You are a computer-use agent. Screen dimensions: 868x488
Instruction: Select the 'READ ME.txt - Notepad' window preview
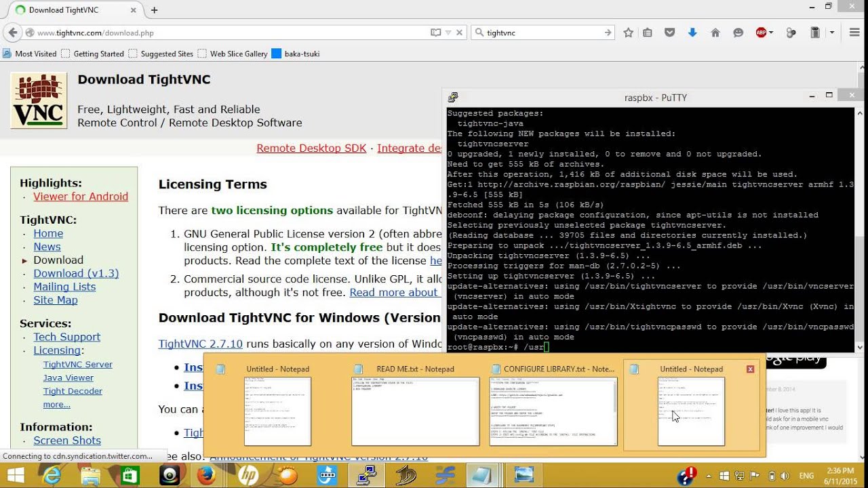click(x=416, y=405)
